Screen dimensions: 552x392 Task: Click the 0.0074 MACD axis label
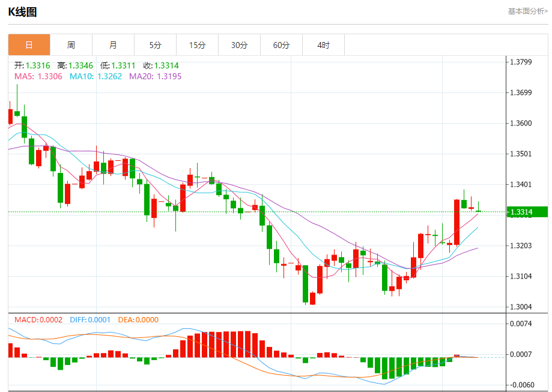pos(521,324)
